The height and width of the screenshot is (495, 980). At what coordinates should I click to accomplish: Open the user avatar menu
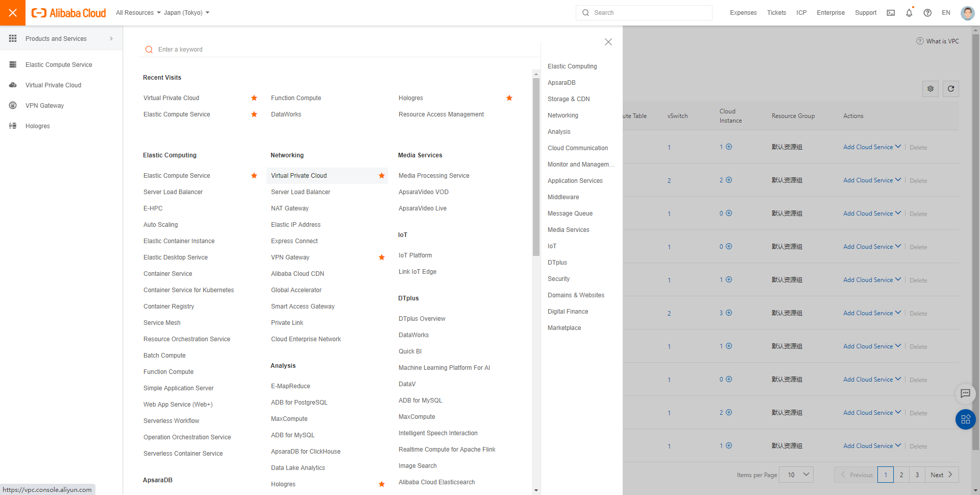967,13
